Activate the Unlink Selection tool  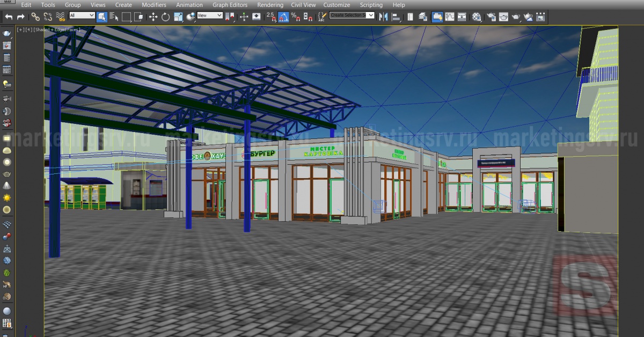(x=48, y=17)
